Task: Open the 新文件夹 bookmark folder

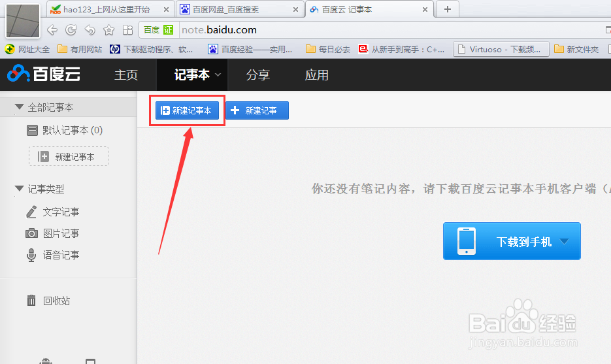Action: [576, 50]
